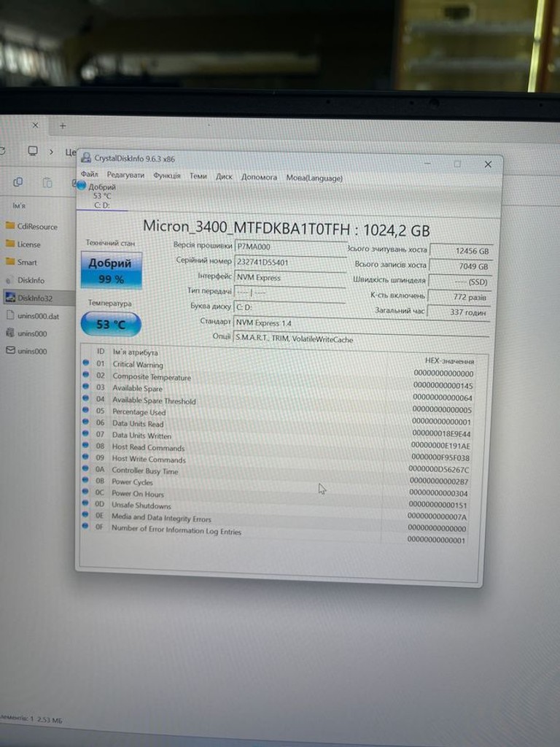Select the Percentage Used attribute row
Viewport: 560px width, 747px height.
click(x=277, y=415)
